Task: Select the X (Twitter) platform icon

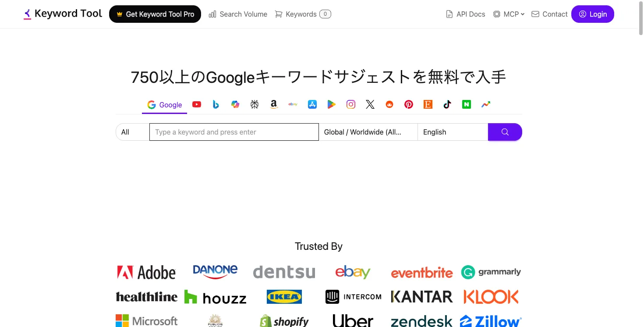Action: click(x=370, y=104)
